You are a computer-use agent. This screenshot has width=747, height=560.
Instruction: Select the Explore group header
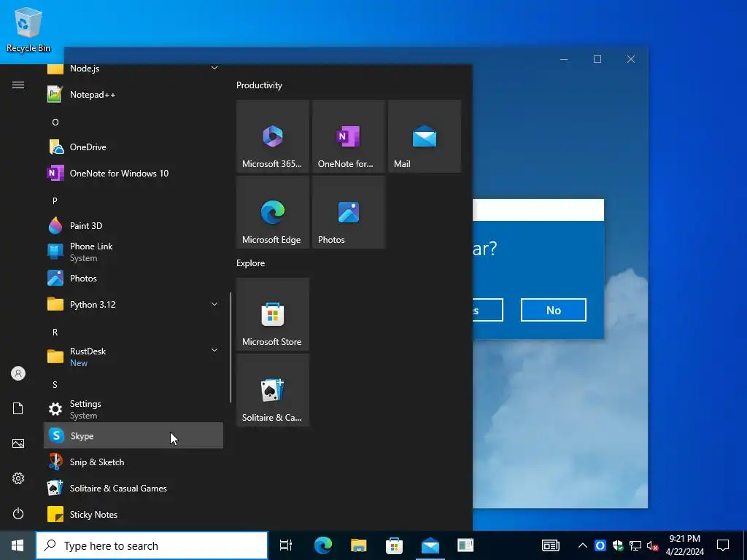pos(251,263)
